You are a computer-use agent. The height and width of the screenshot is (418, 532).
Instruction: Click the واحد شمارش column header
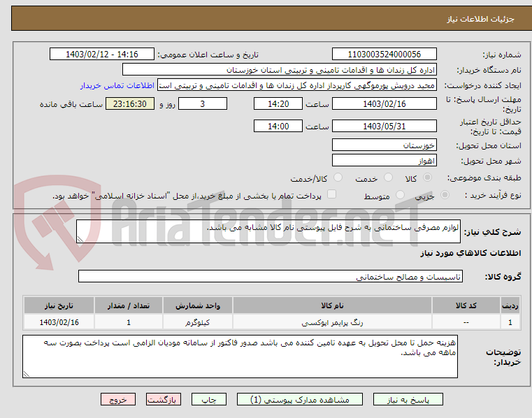tap(198, 305)
